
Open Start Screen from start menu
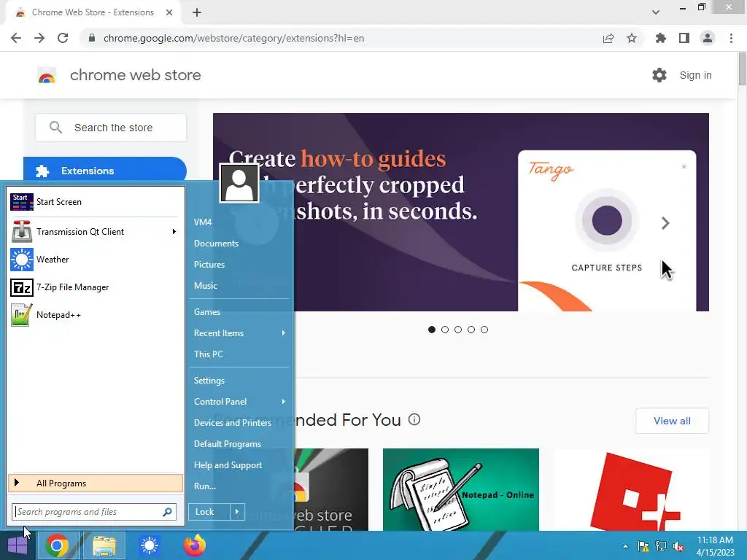[x=96, y=202]
